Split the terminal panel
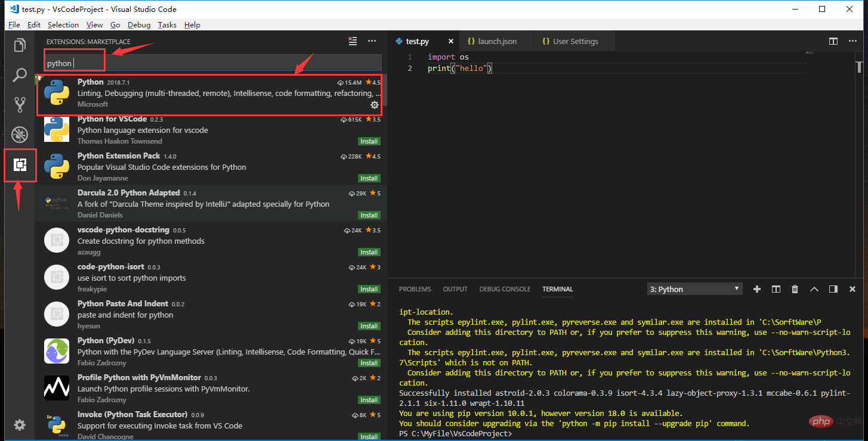Image resolution: width=868 pixels, height=441 pixels. point(776,289)
